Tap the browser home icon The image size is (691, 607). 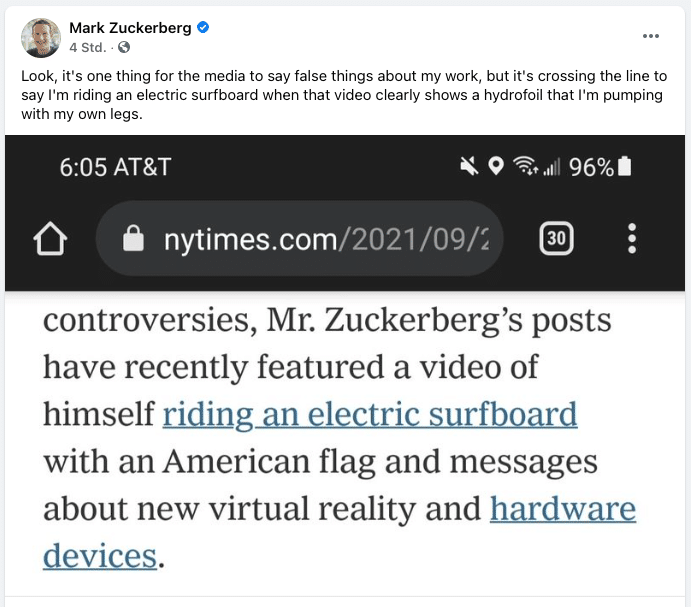(x=51, y=239)
